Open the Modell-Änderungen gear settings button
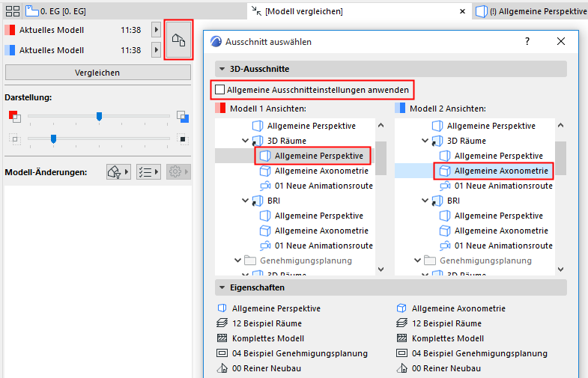This screenshot has width=588, height=378. 178,172
